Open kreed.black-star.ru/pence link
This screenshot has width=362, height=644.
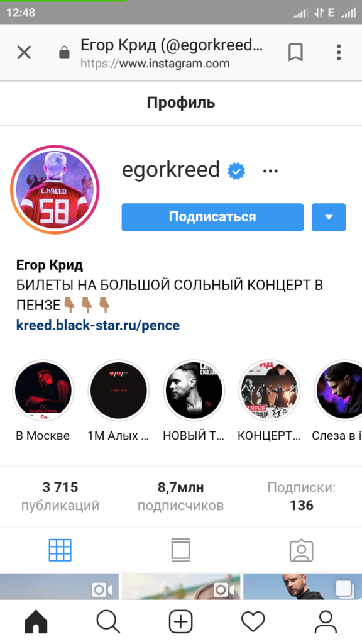98,325
